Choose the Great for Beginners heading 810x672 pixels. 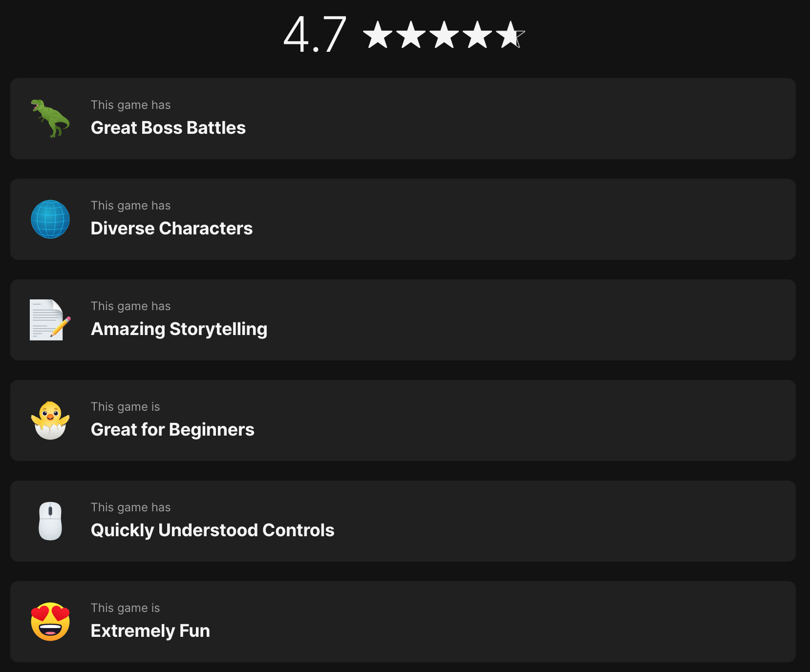[172, 430]
